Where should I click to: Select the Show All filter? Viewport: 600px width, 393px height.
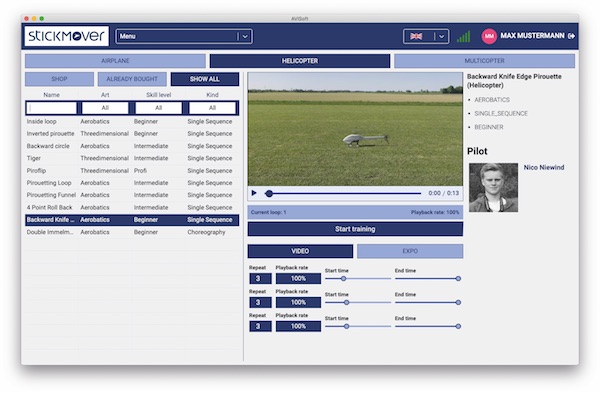point(205,79)
